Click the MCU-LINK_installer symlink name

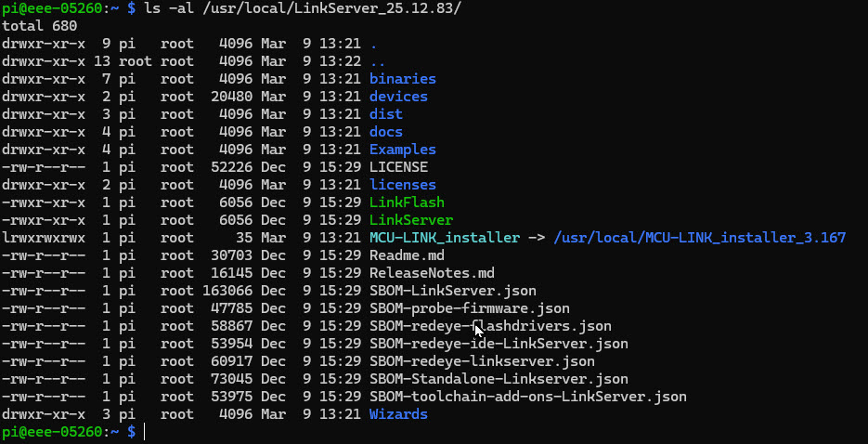pos(442,238)
